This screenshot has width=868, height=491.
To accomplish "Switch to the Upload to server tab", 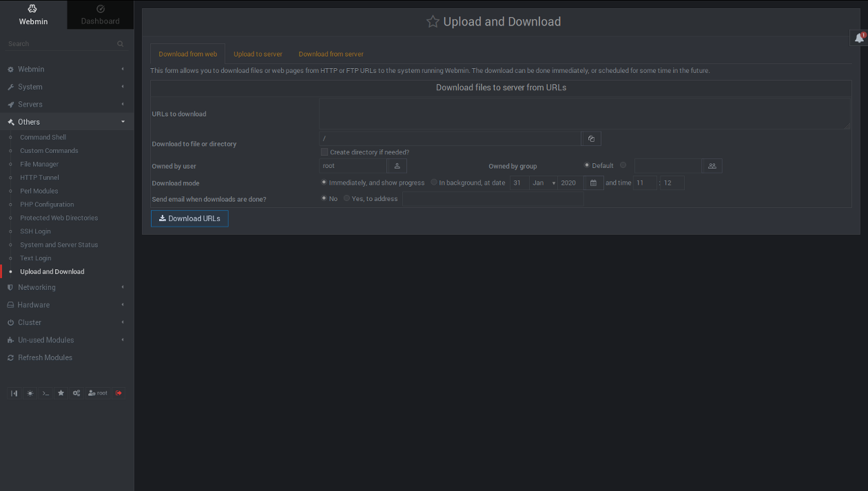I will point(258,54).
